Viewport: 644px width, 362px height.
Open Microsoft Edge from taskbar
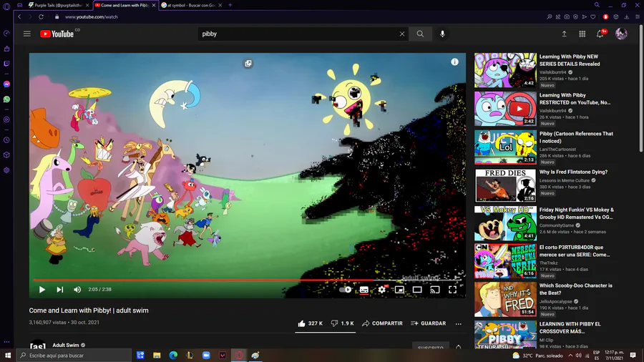(x=173, y=356)
